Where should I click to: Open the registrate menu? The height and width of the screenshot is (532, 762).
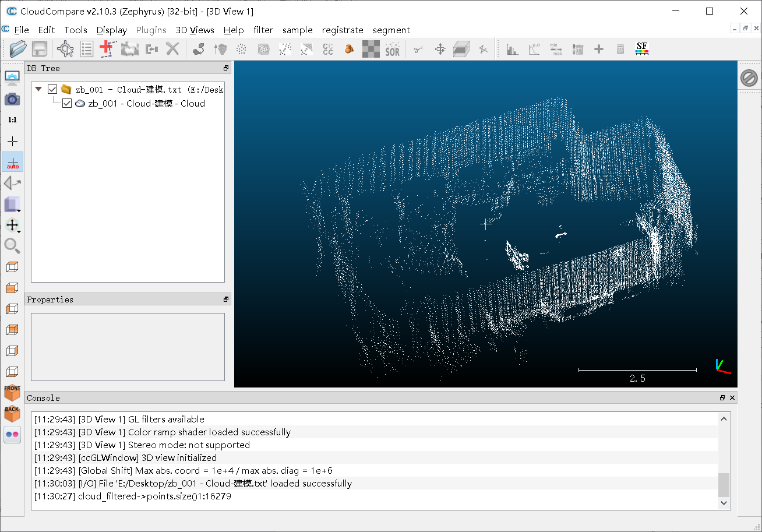pyautogui.click(x=343, y=30)
